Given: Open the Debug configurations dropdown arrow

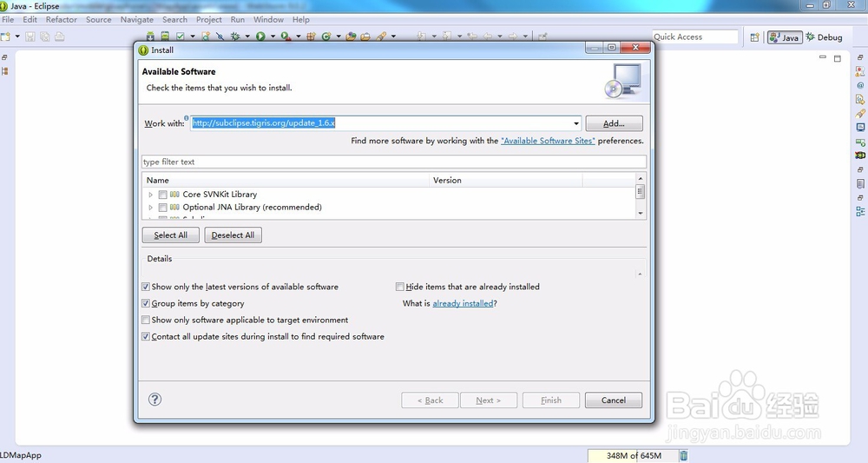Looking at the screenshot, I should (x=247, y=36).
